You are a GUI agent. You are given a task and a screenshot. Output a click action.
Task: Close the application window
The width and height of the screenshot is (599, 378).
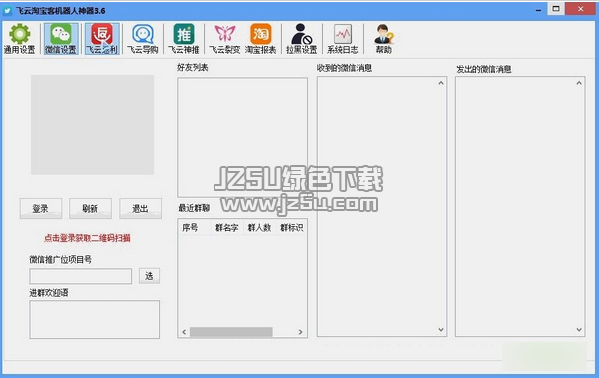pos(580,9)
